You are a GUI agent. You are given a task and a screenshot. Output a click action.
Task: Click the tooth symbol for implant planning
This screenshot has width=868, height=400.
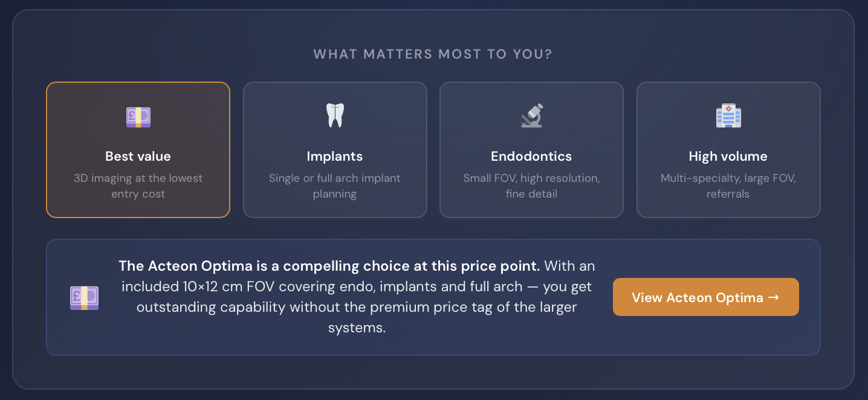[335, 116]
